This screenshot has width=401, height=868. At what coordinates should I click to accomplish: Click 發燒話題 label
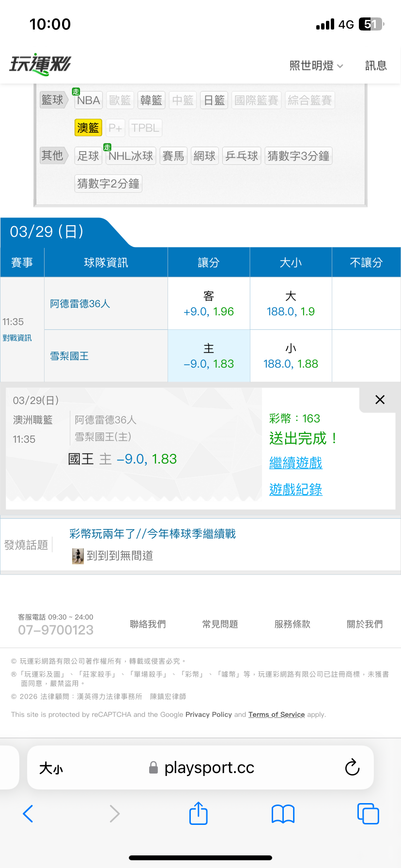click(x=26, y=545)
